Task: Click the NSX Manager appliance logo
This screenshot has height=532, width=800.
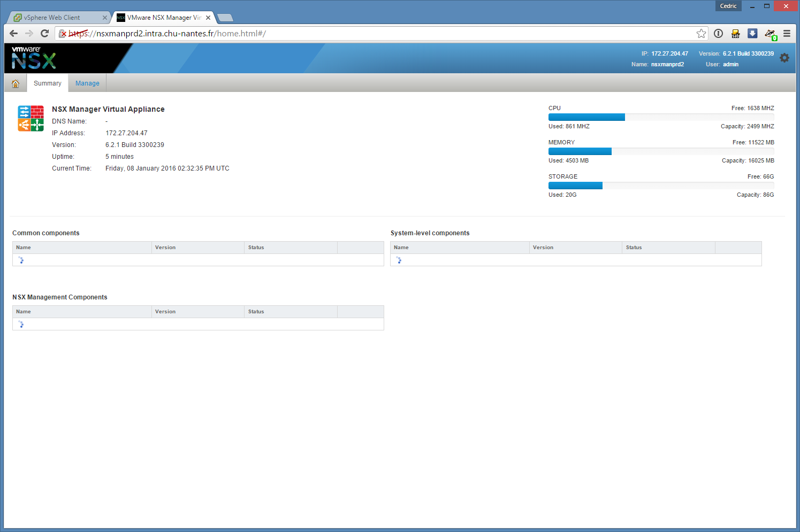Action: tap(31, 118)
